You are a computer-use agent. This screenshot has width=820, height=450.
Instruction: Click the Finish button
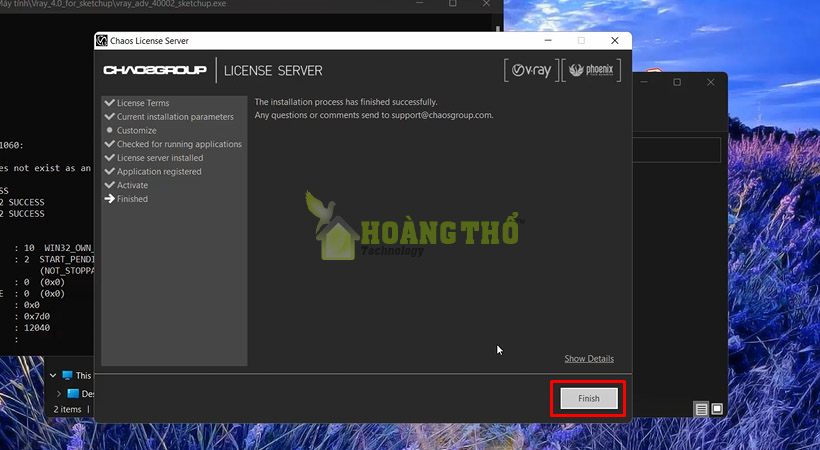pyautogui.click(x=589, y=398)
